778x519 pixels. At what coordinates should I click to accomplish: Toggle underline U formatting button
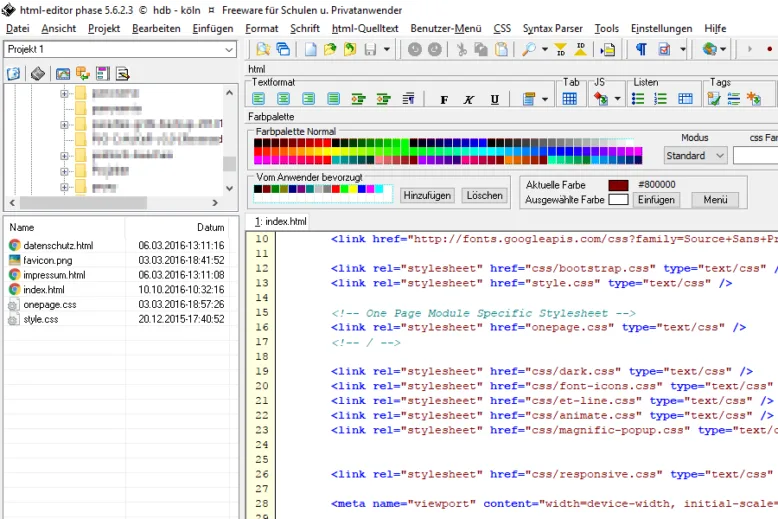coord(494,100)
